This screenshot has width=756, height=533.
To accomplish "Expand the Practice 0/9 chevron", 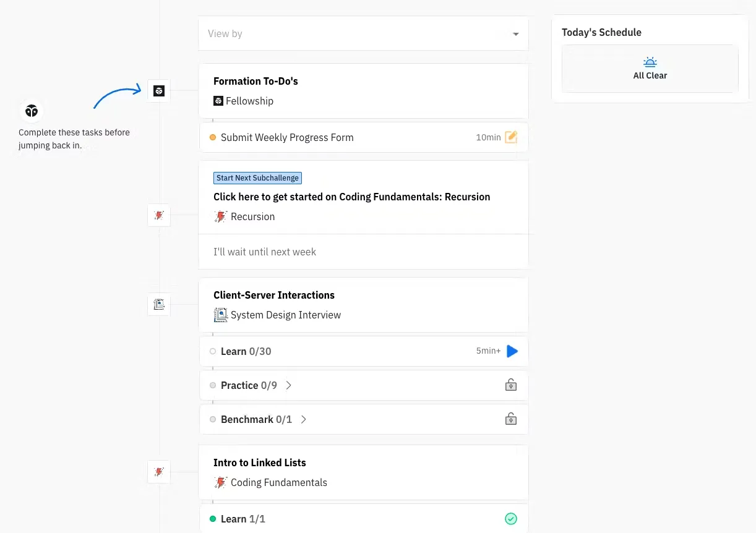I will [288, 385].
